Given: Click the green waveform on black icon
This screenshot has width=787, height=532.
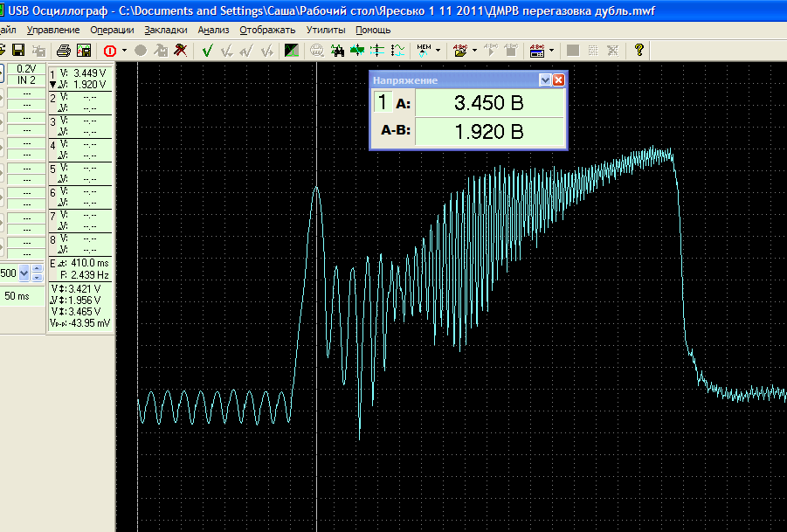Looking at the screenshot, I should pyautogui.click(x=292, y=50).
